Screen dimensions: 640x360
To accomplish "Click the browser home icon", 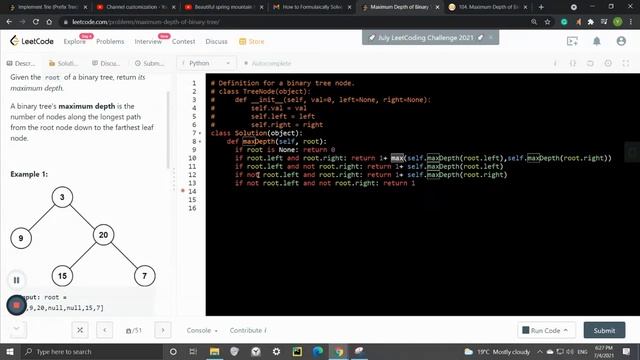I will pyautogui.click(x=49, y=22).
